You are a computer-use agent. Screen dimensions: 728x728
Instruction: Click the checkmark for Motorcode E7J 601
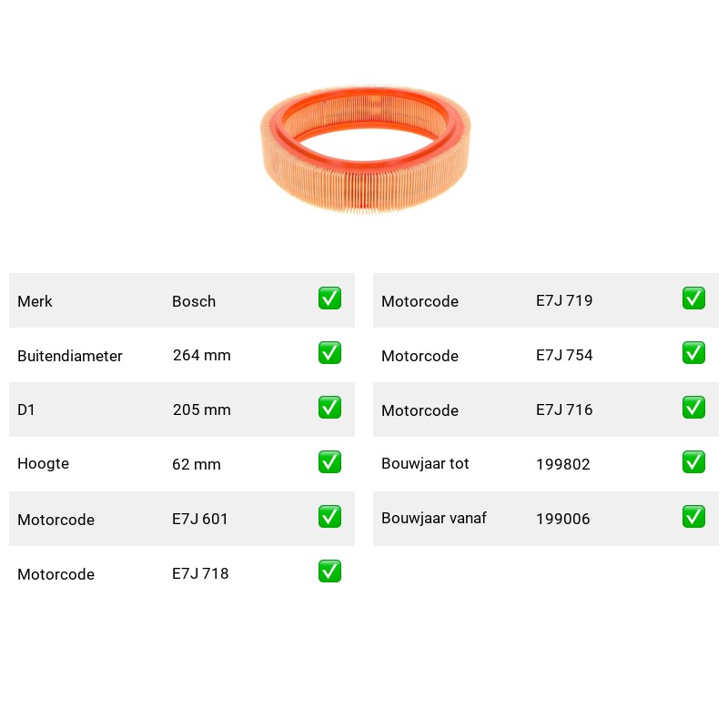coord(329,517)
